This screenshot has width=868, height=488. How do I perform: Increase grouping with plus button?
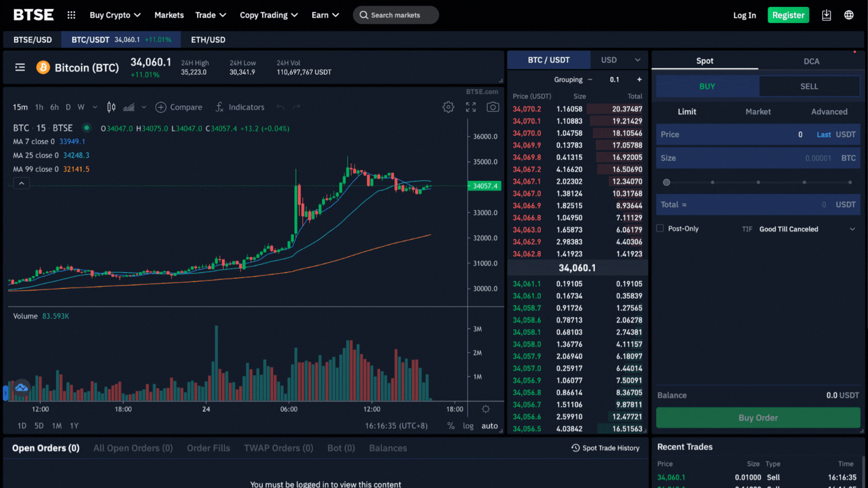[640, 80]
